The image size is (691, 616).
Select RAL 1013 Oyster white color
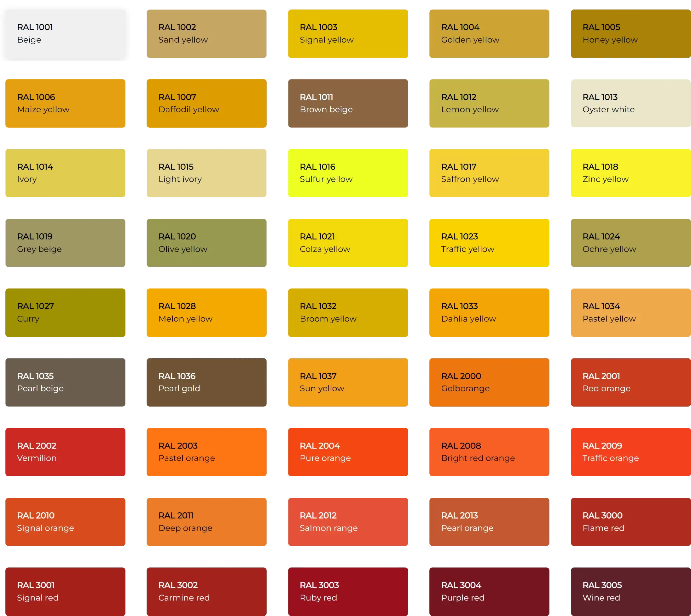pyautogui.click(x=630, y=103)
